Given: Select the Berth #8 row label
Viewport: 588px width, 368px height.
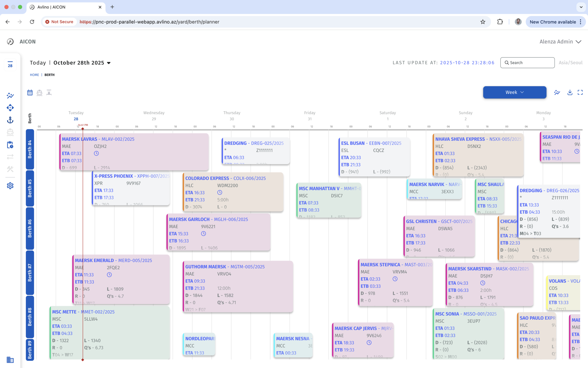Looking at the screenshot, I should 30,317.
